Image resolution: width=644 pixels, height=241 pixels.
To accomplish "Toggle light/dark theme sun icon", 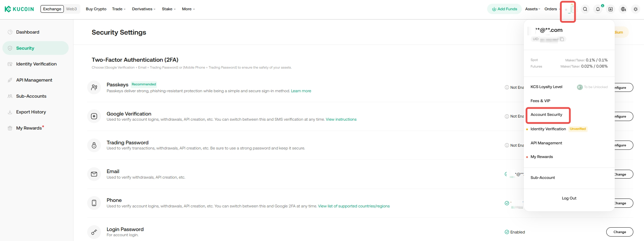I will [x=635, y=9].
